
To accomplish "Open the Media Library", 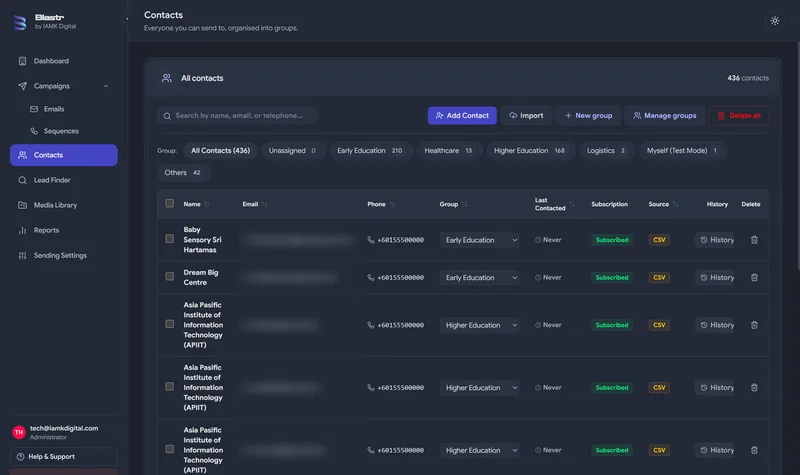I will (x=64, y=205).
